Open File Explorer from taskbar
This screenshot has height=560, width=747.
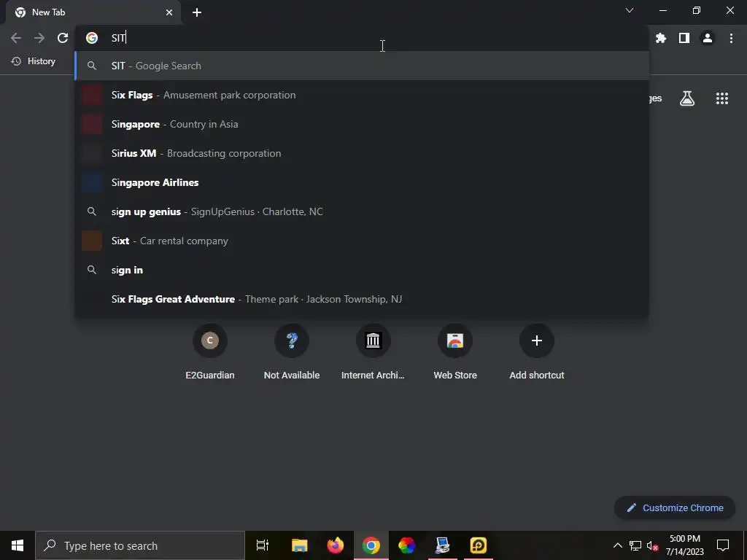click(300, 545)
